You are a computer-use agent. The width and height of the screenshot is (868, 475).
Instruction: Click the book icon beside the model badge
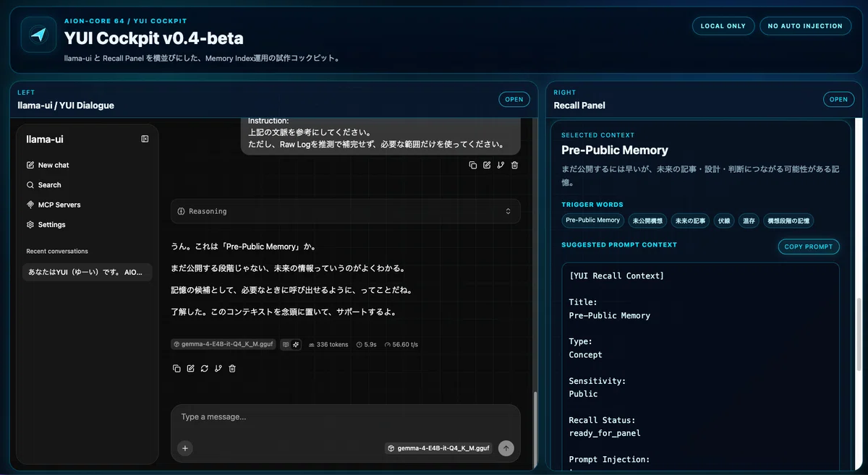point(286,345)
